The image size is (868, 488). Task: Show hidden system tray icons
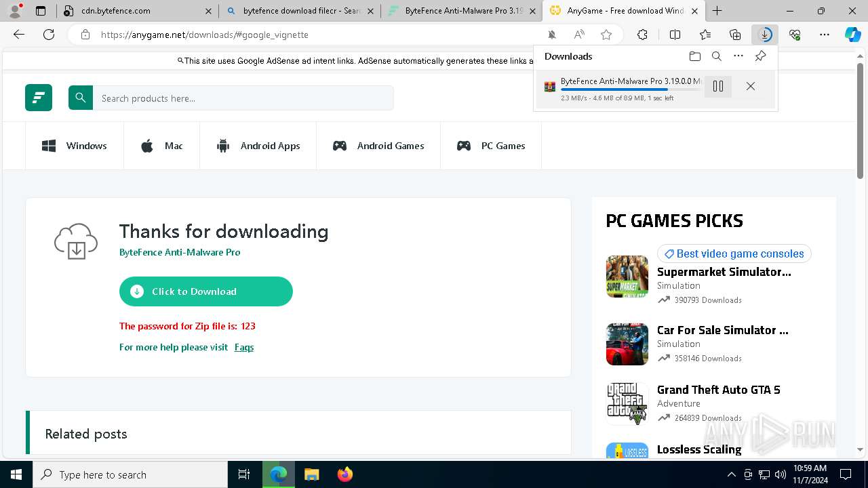(x=732, y=474)
